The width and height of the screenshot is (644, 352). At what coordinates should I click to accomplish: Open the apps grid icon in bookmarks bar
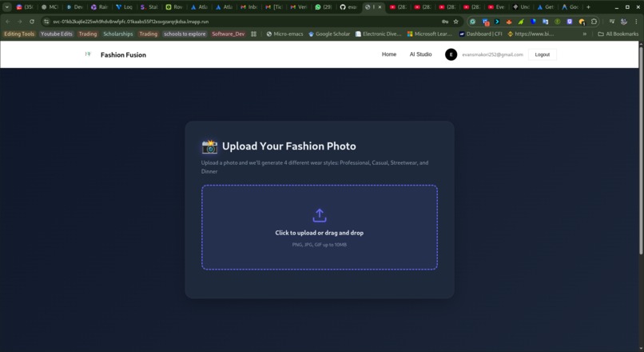click(x=253, y=34)
